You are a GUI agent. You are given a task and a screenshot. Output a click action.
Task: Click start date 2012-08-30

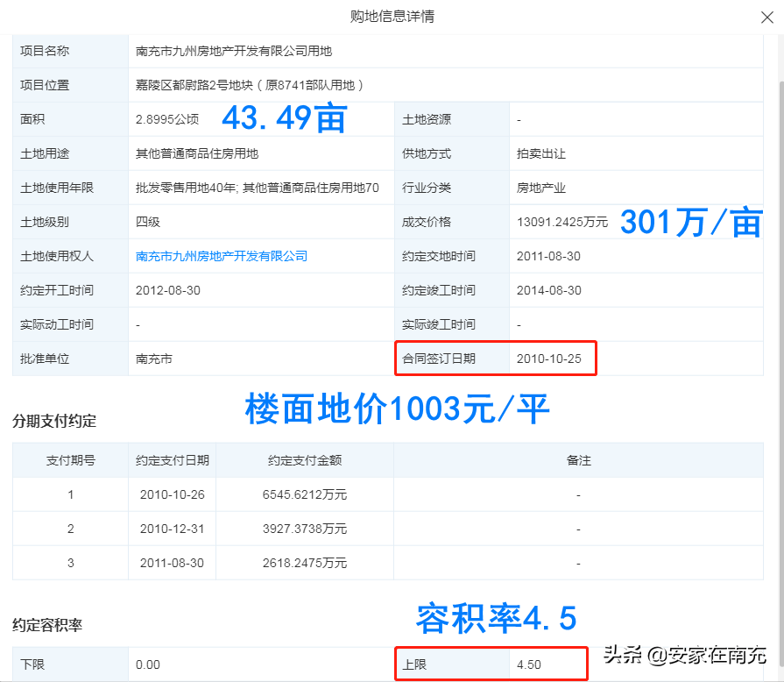pyautogui.click(x=168, y=291)
